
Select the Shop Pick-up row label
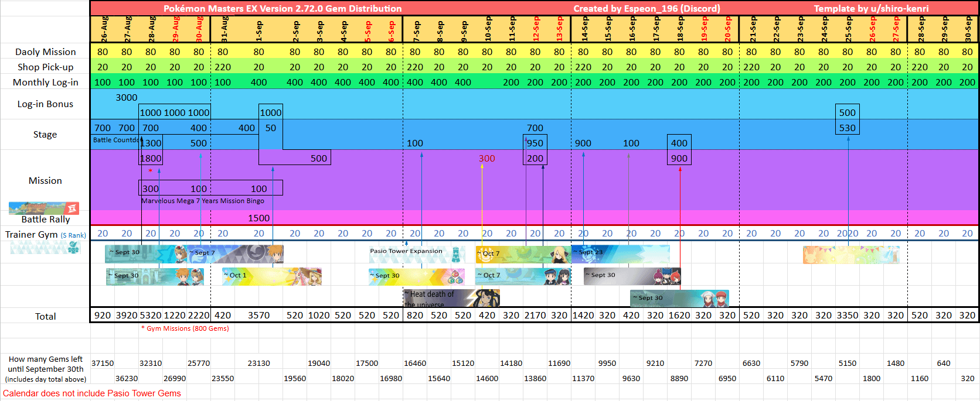pos(45,67)
